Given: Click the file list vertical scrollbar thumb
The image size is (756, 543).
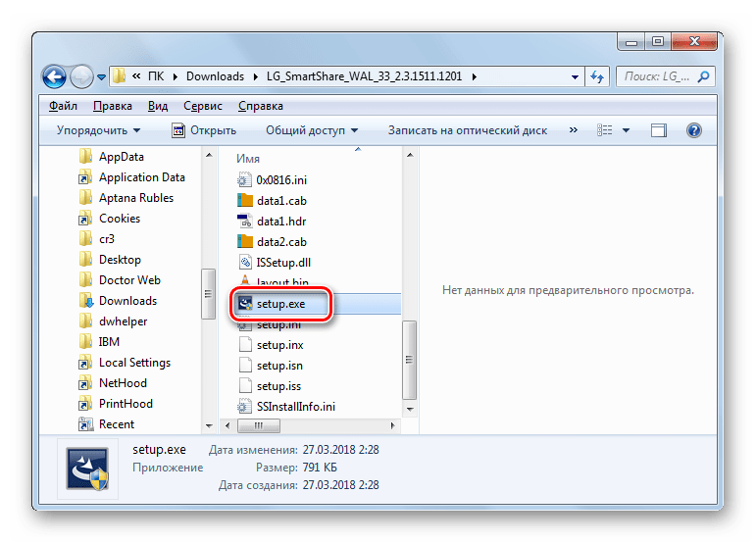Looking at the screenshot, I should pyautogui.click(x=409, y=360).
